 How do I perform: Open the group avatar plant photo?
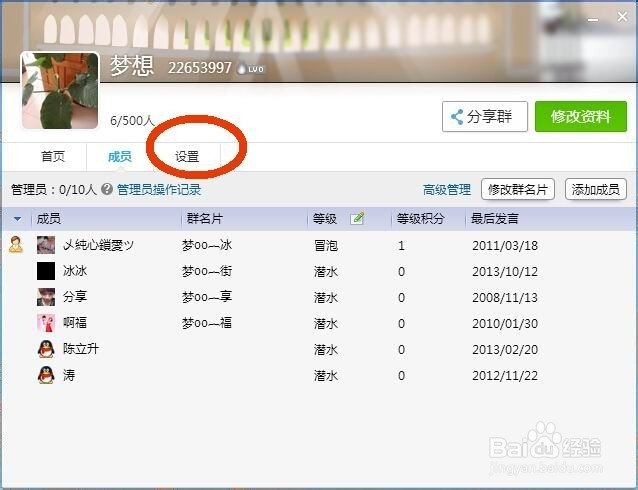click(60, 90)
